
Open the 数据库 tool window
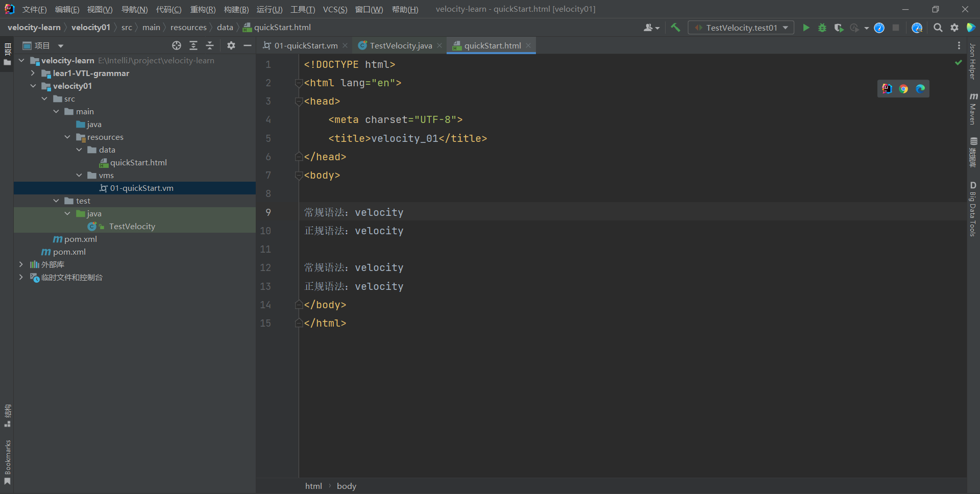(x=973, y=152)
